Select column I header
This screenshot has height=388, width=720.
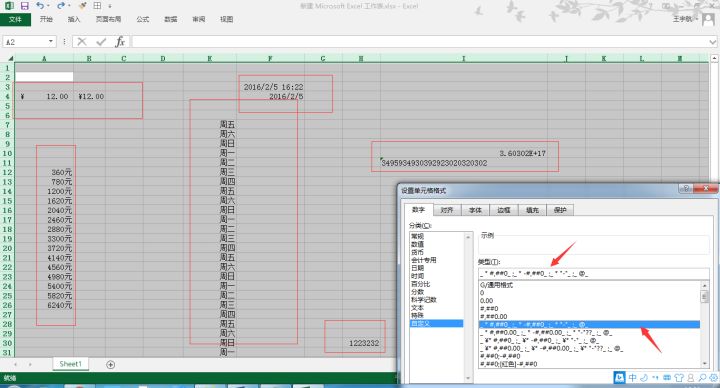(464, 58)
